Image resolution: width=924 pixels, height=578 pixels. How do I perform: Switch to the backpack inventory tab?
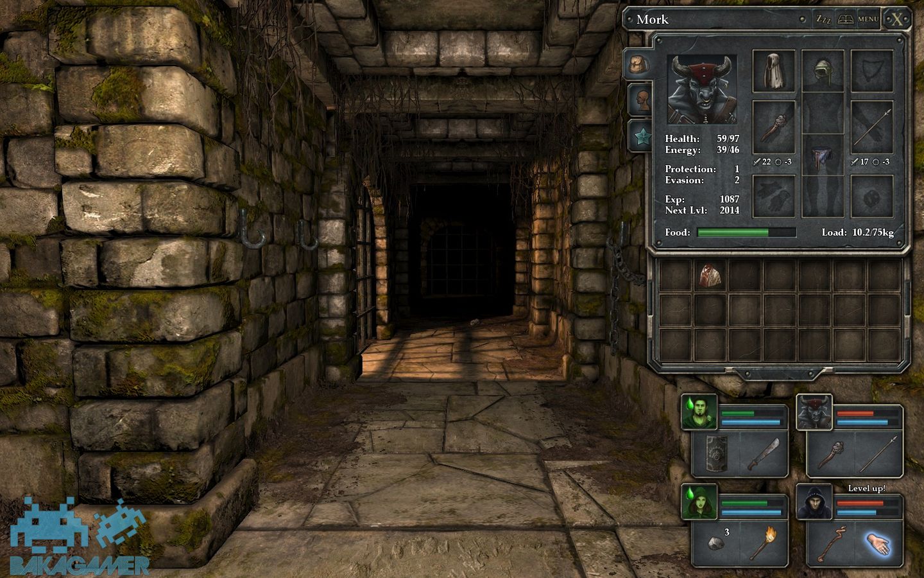[x=638, y=64]
